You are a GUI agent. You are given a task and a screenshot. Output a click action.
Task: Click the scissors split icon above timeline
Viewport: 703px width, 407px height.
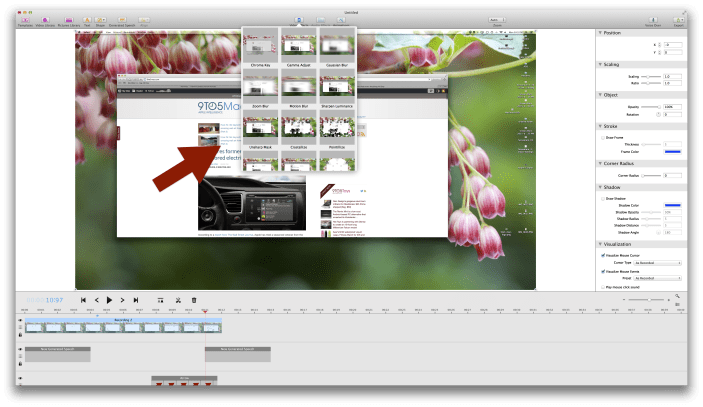pos(177,300)
